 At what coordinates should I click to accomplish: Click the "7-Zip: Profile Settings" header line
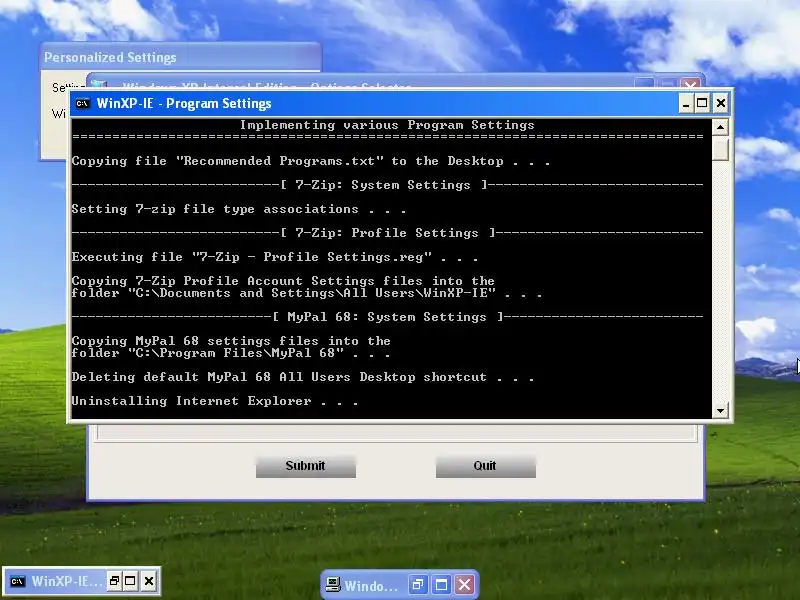tap(388, 233)
